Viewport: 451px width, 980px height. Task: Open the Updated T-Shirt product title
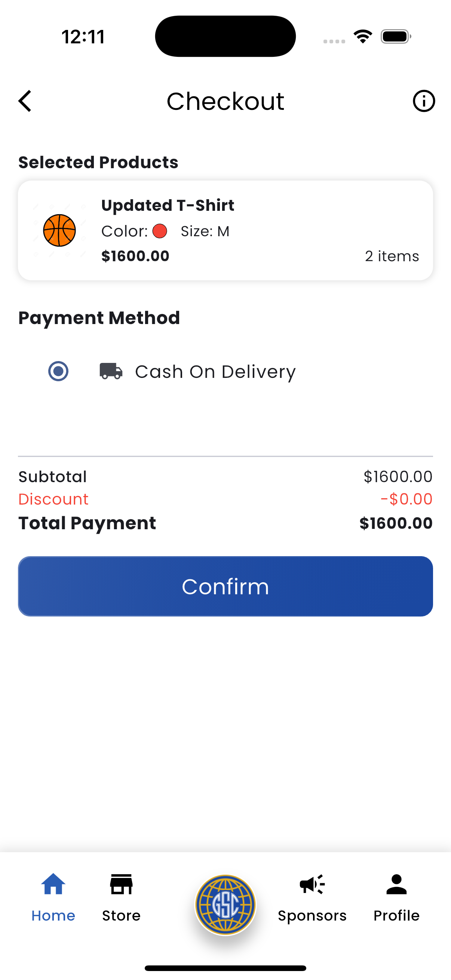tap(168, 206)
